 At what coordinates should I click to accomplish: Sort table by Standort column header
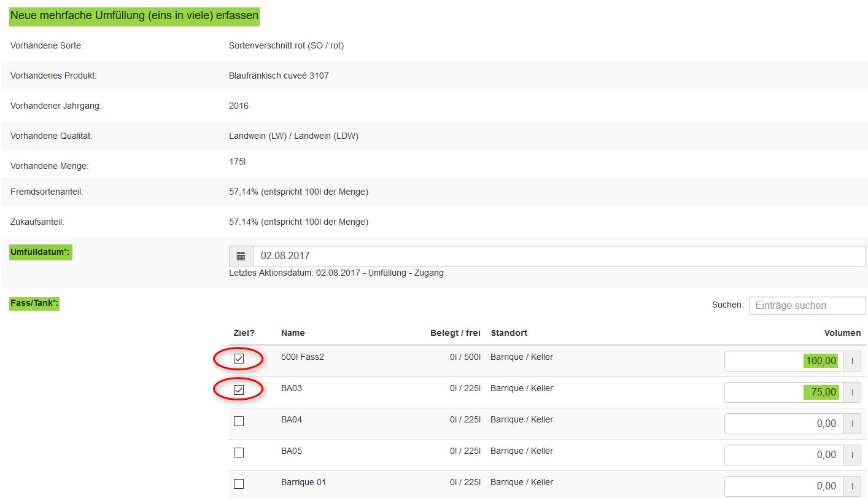(509, 333)
